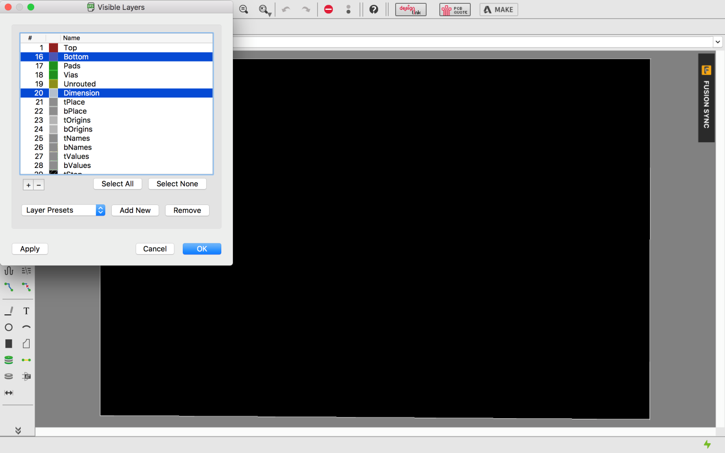Viewport: 725px width, 453px height.
Task: Select the filled Rectangle tool
Action: 9,343
